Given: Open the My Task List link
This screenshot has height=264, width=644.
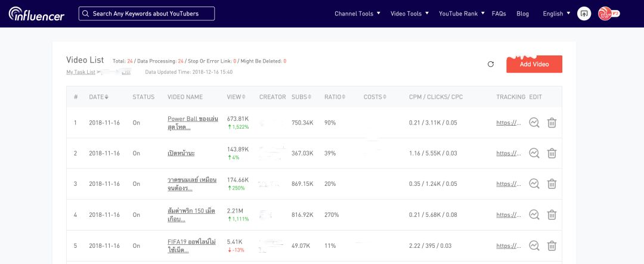Looking at the screenshot, I should pyautogui.click(x=81, y=72).
